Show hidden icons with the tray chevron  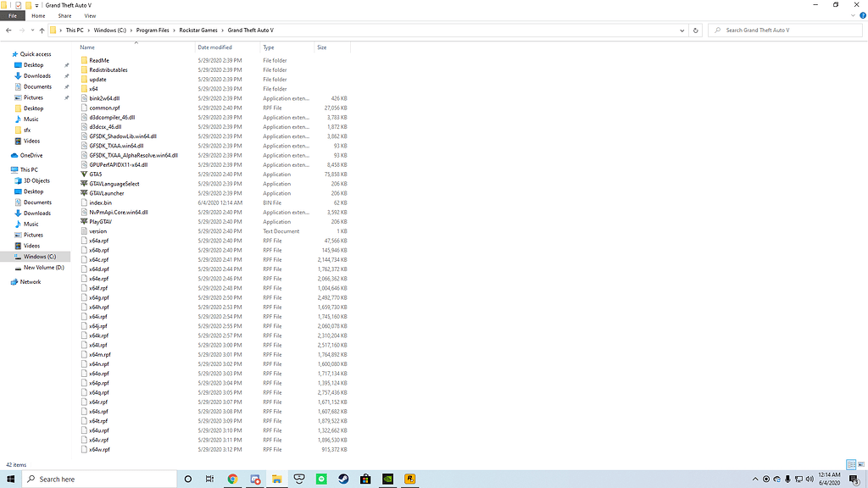(x=755, y=479)
